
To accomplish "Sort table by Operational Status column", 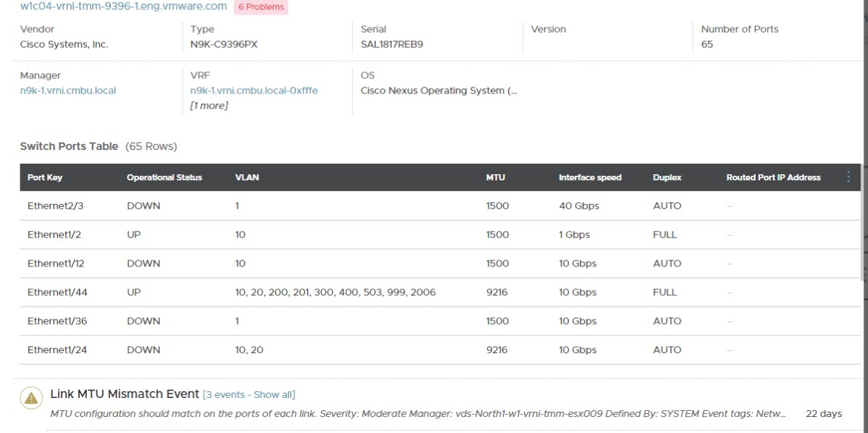I will pos(164,177).
